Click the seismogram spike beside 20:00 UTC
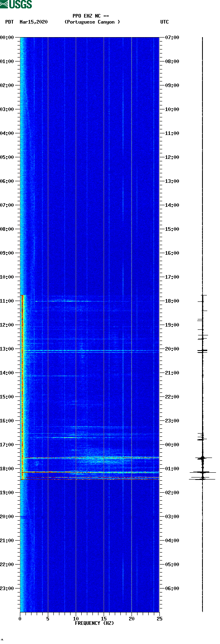The width and height of the screenshot is (220, 644). tap(202, 351)
